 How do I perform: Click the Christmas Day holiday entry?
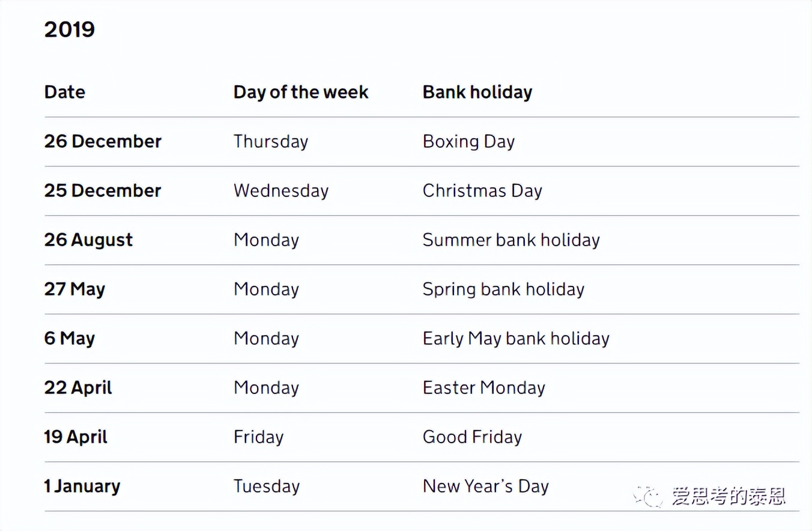tap(482, 190)
